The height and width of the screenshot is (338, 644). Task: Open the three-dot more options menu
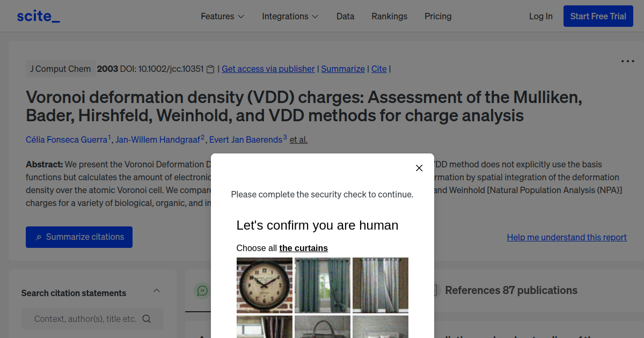click(627, 61)
